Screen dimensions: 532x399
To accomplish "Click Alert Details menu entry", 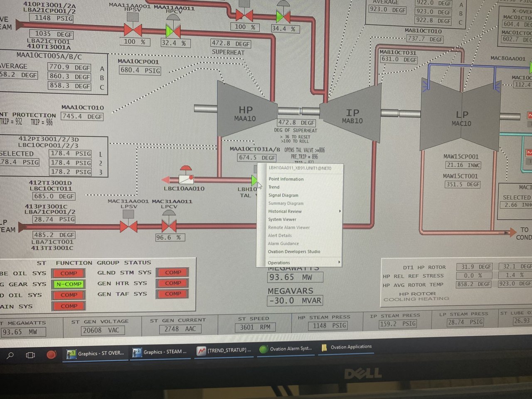I will 280,236.
